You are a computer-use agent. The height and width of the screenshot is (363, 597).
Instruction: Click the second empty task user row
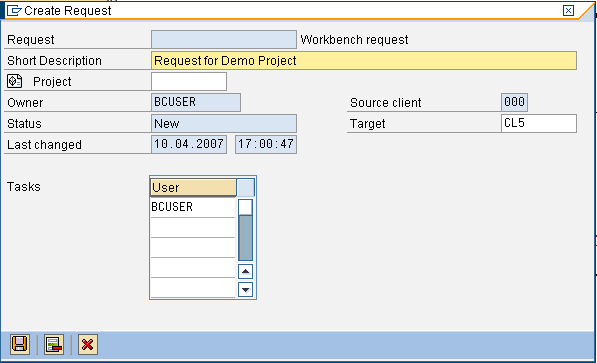193,248
